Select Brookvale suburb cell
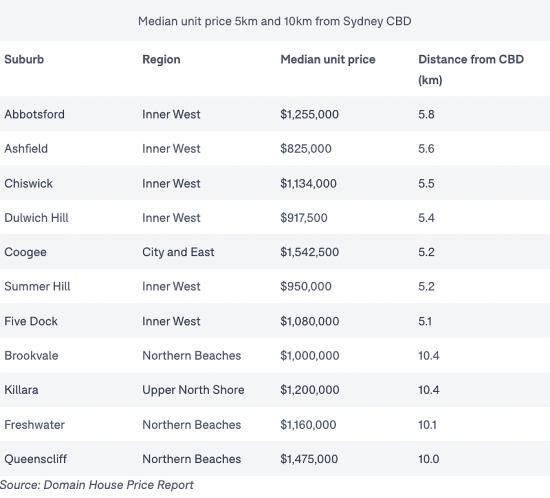The image size is (550, 498). pos(31,356)
